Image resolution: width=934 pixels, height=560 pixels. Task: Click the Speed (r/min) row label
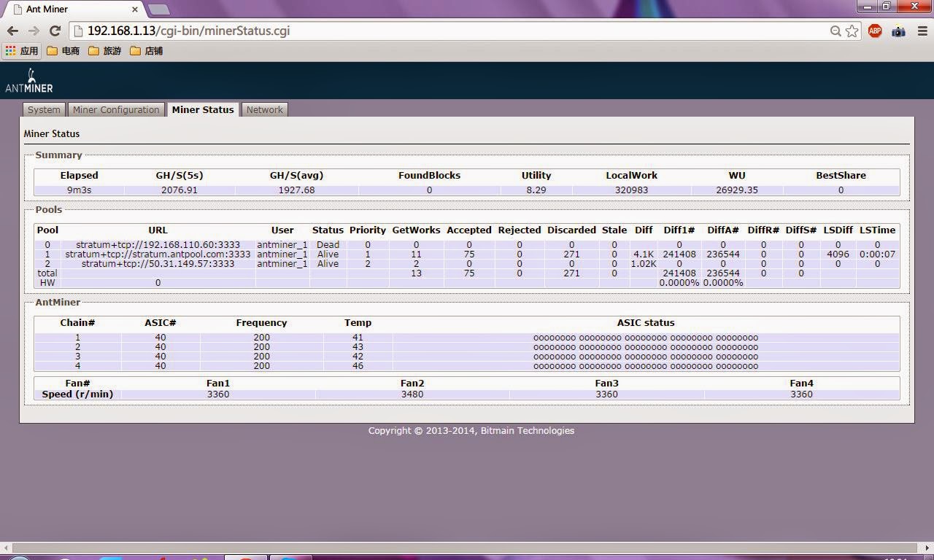tap(77, 394)
